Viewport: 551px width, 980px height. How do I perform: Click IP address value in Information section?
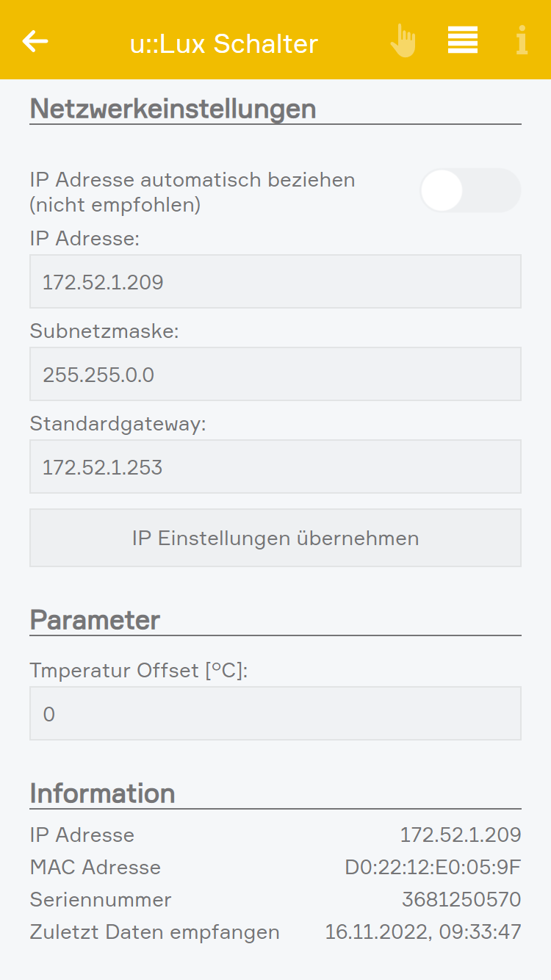click(x=460, y=835)
